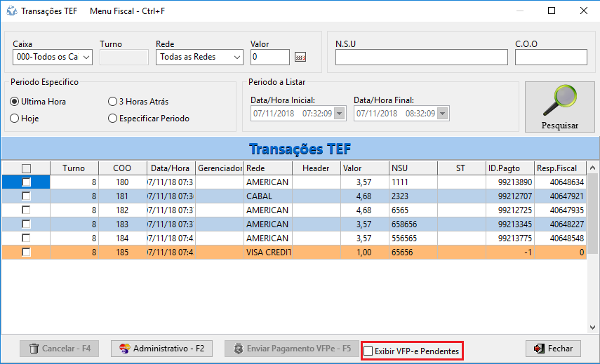Click the C.O.O input field
Image resolution: width=600 pixels, height=364 pixels.
point(550,58)
